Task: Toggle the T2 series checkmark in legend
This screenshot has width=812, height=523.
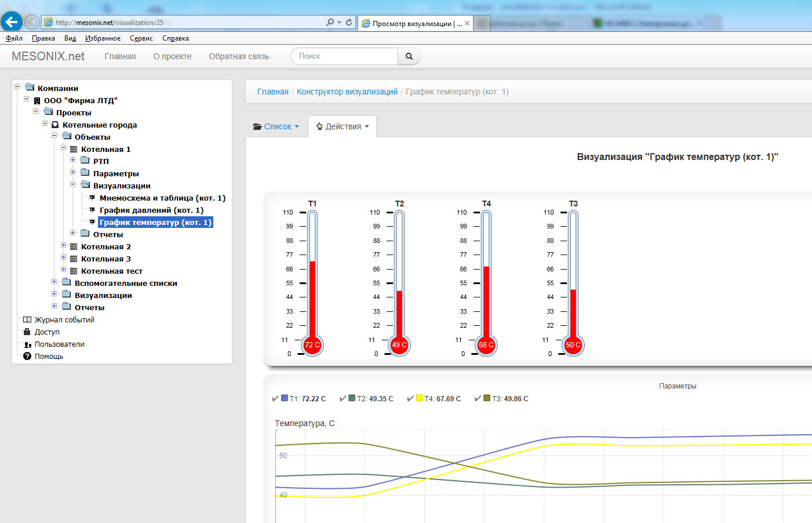Action: (x=343, y=398)
